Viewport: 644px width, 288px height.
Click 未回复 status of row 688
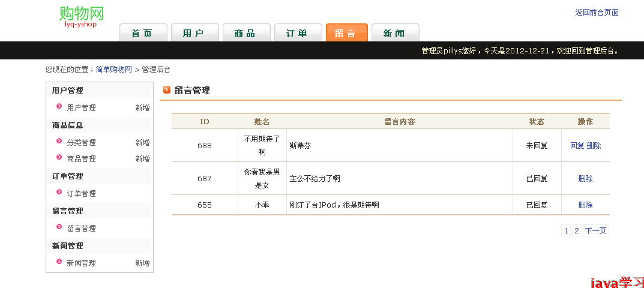537,145
